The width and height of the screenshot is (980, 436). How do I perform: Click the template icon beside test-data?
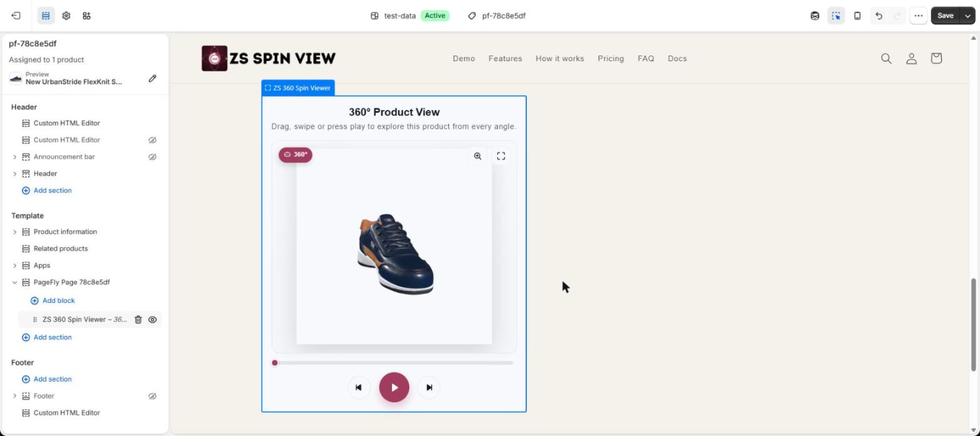(x=374, y=16)
